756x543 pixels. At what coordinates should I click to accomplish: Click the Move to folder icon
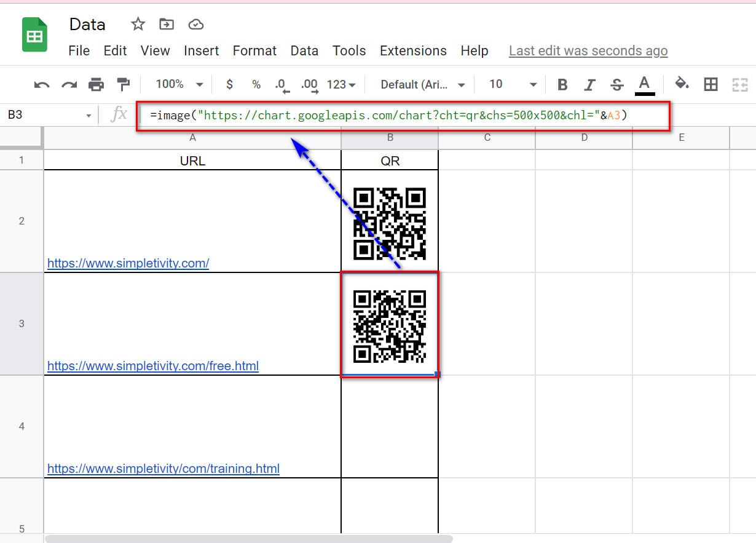point(167,24)
